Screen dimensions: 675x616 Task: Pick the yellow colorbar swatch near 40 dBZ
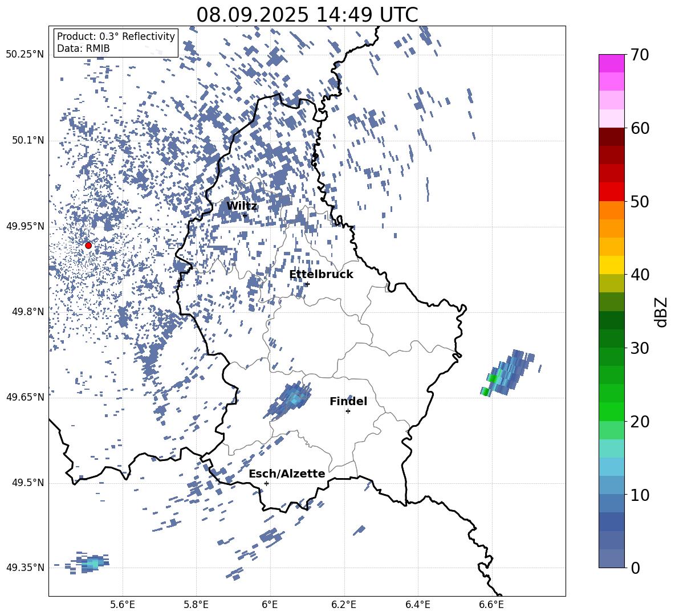(611, 265)
